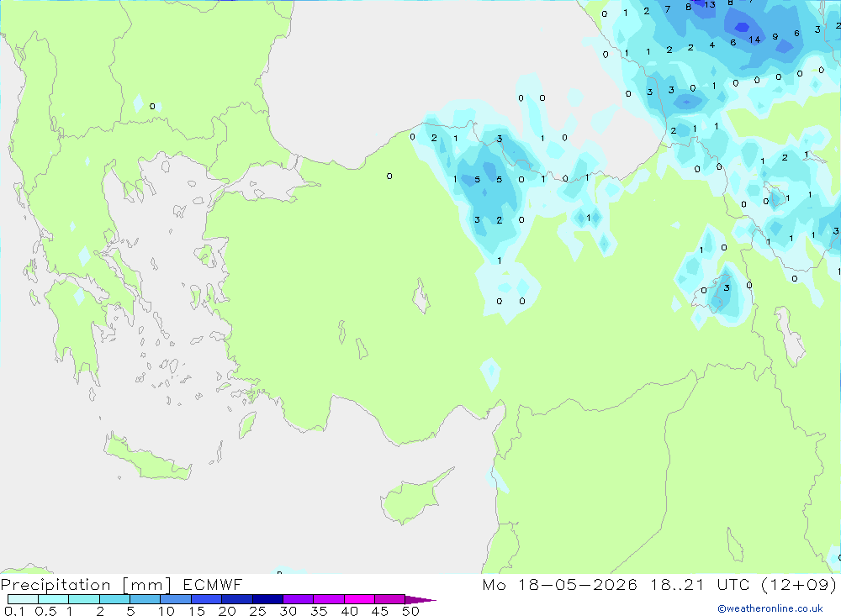Screen dimensions: 841x616
Task: Click the 45–50 mm legend swatch
Action: point(389,599)
